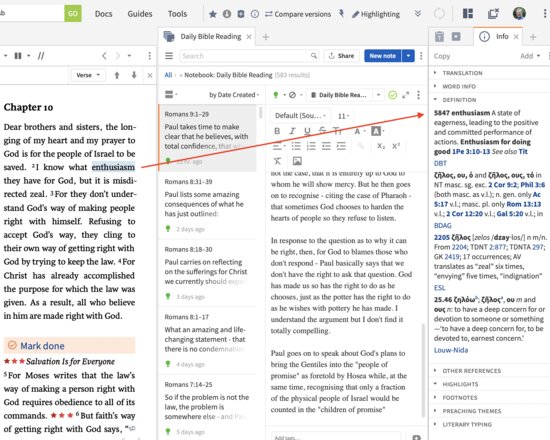Toggle numbered list
This screenshot has height=440, width=550.
[311, 146]
